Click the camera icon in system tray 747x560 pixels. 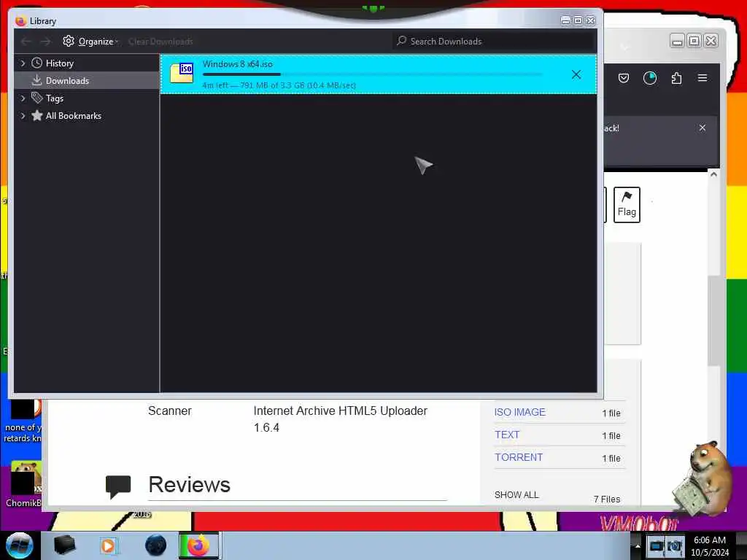coord(675,546)
